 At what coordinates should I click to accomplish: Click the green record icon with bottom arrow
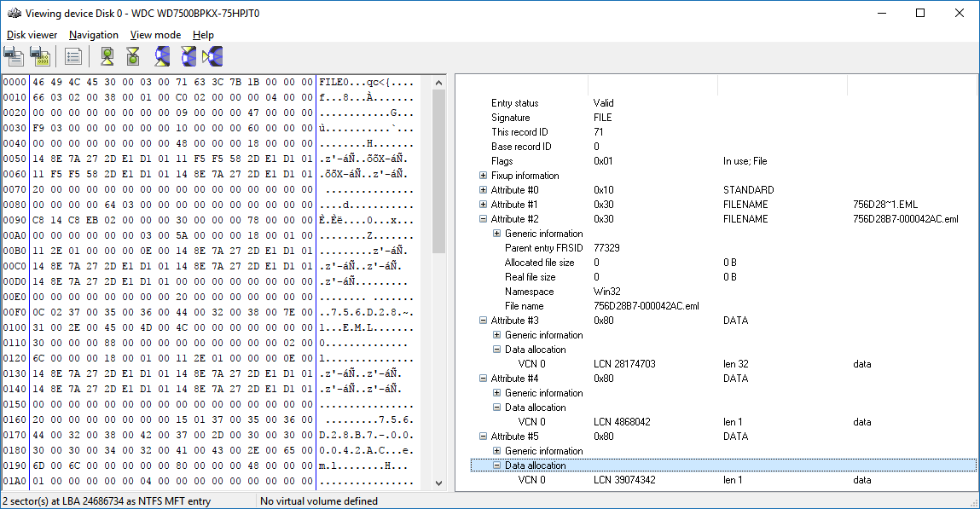pos(107,56)
